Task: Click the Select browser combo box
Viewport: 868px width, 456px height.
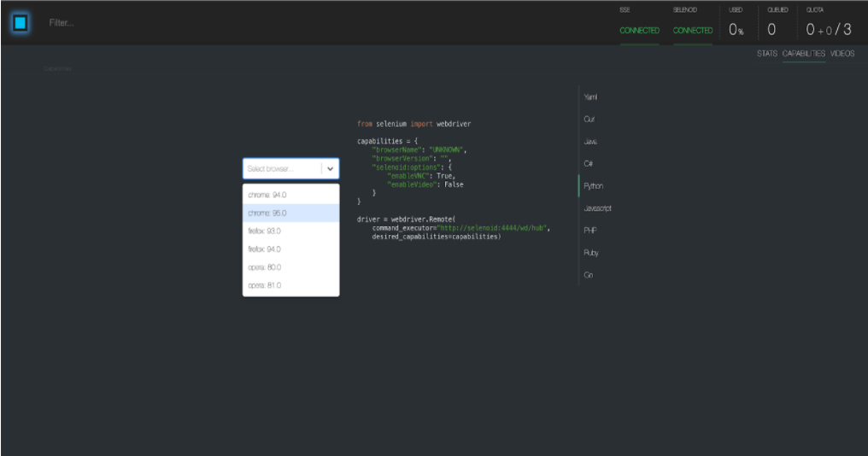Action: [x=290, y=169]
